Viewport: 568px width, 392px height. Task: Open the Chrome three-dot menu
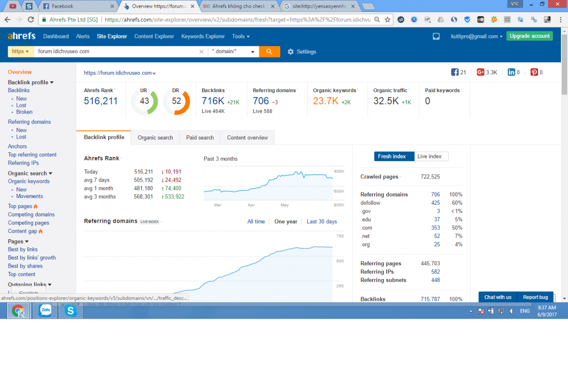[560, 20]
